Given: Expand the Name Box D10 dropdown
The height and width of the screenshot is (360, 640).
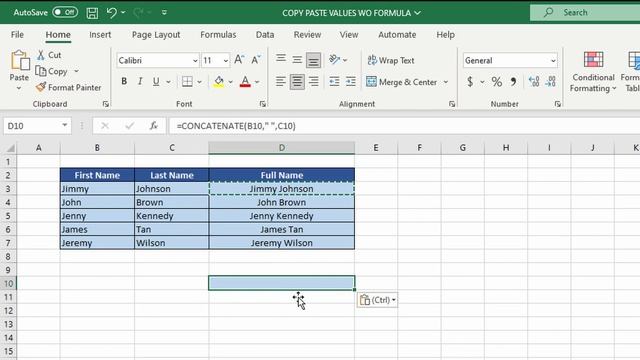Looking at the screenshot, I should (x=64, y=125).
